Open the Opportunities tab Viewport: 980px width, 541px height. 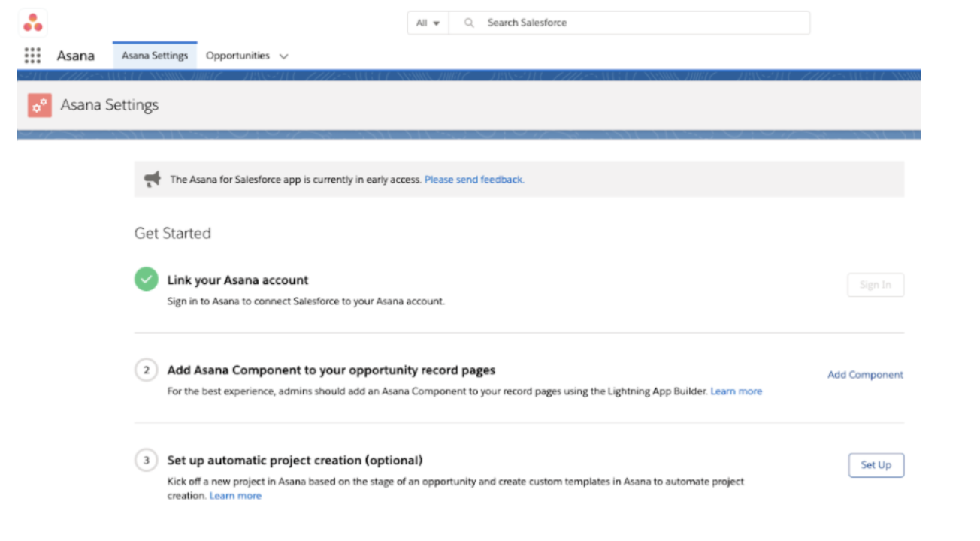(237, 56)
